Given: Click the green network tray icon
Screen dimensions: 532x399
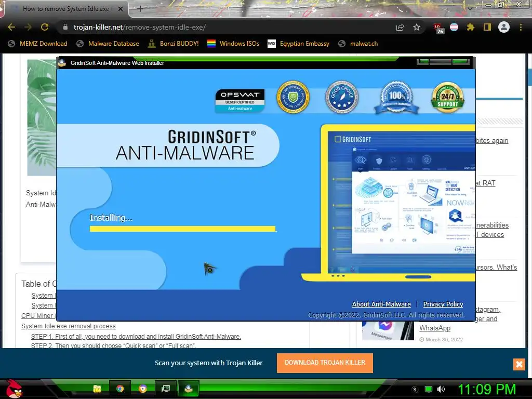Looking at the screenshot, I should tap(429, 389).
